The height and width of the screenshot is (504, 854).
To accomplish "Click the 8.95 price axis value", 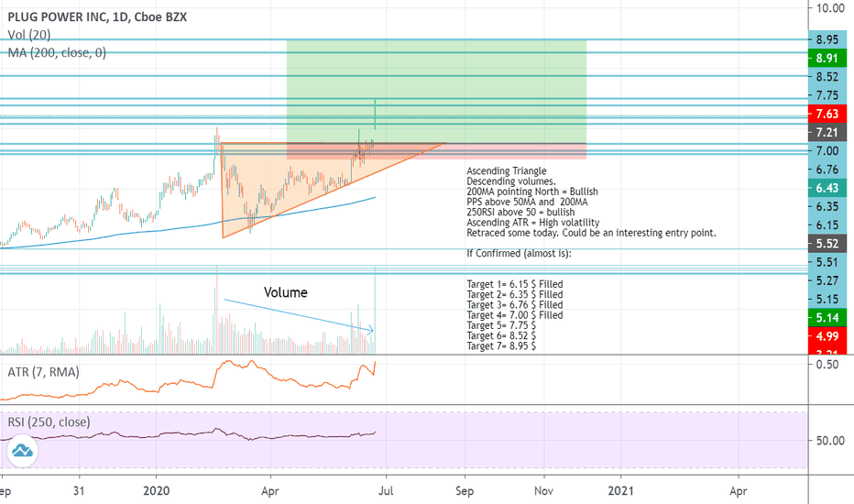I will [827, 39].
